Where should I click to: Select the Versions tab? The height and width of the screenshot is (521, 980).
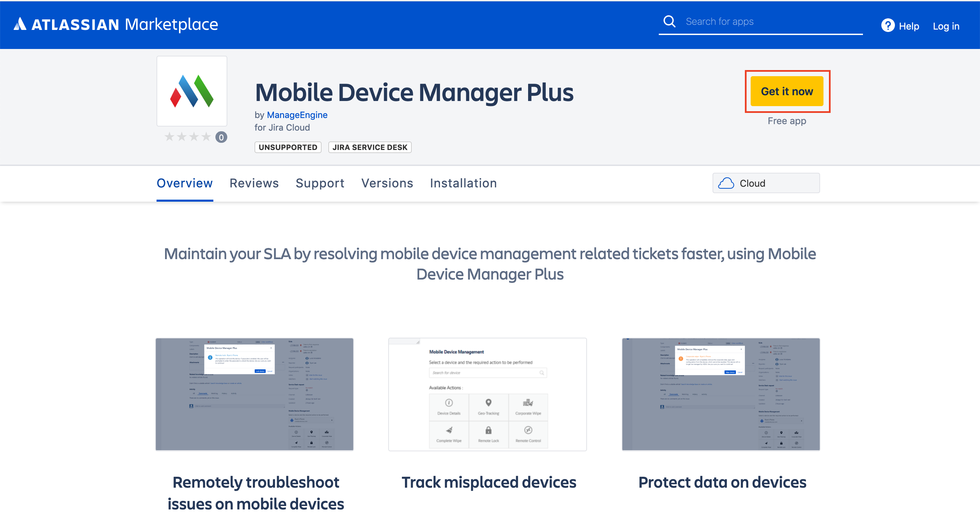[x=387, y=183]
